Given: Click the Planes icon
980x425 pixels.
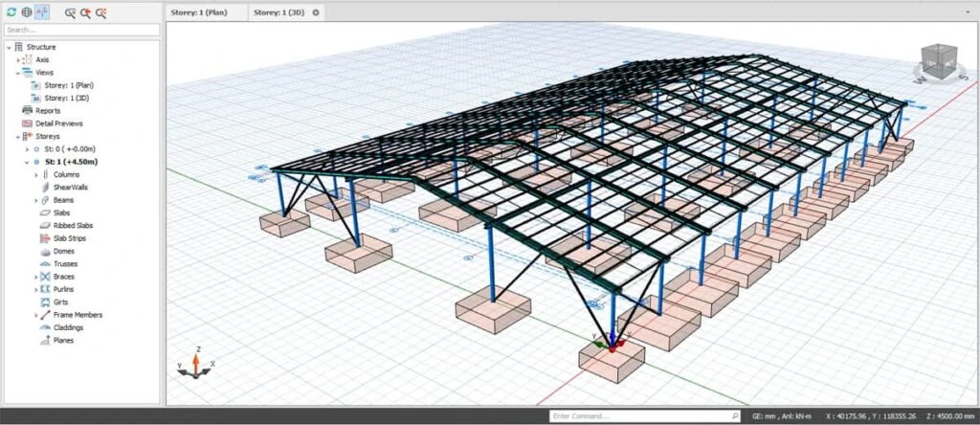Looking at the screenshot, I should click(x=45, y=341).
